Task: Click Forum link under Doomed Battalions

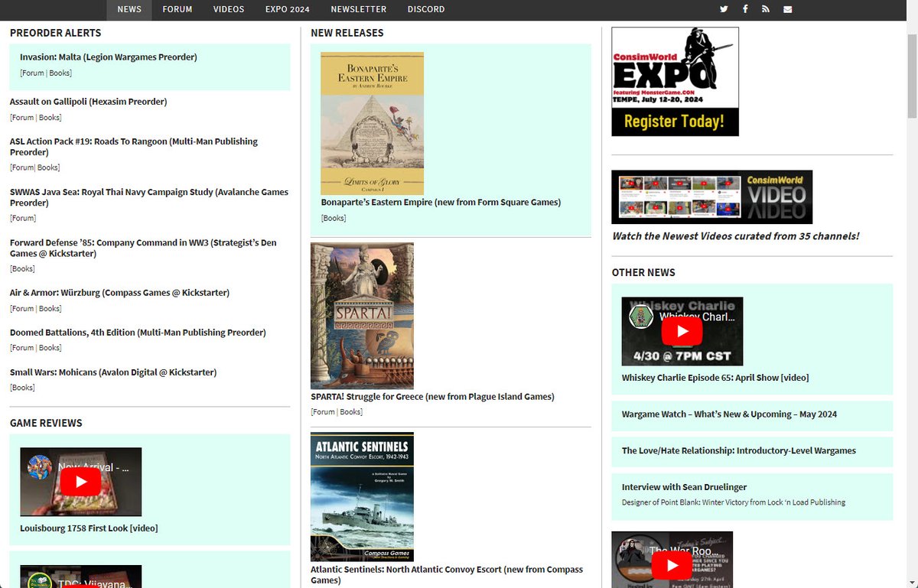Action: [23, 348]
